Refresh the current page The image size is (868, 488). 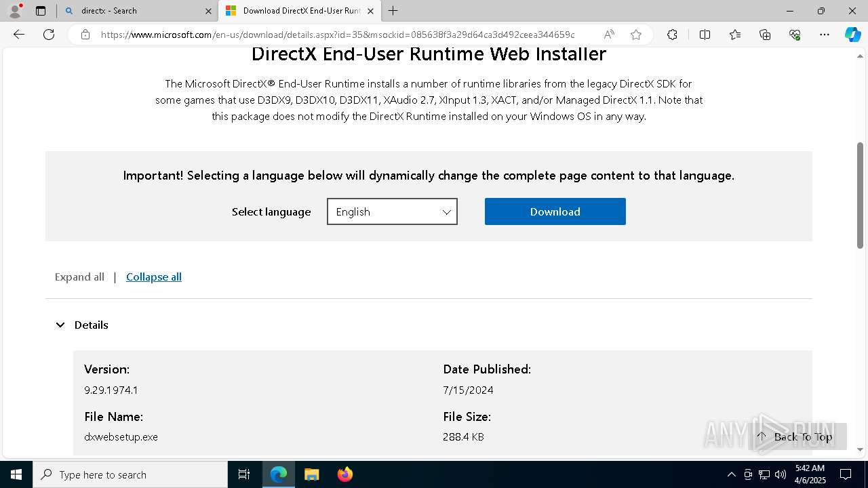(49, 35)
